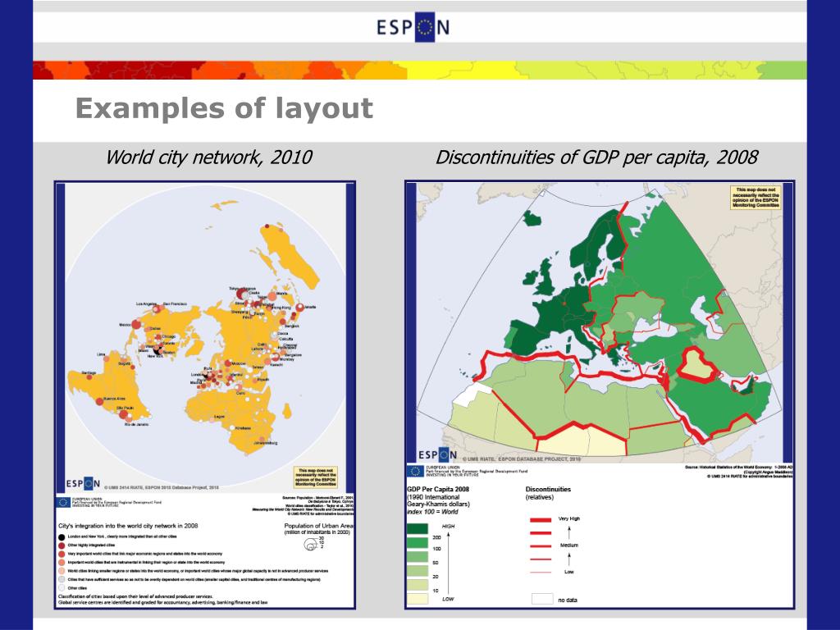Click the thin 'Low' discontinuity legend line

coord(541,572)
